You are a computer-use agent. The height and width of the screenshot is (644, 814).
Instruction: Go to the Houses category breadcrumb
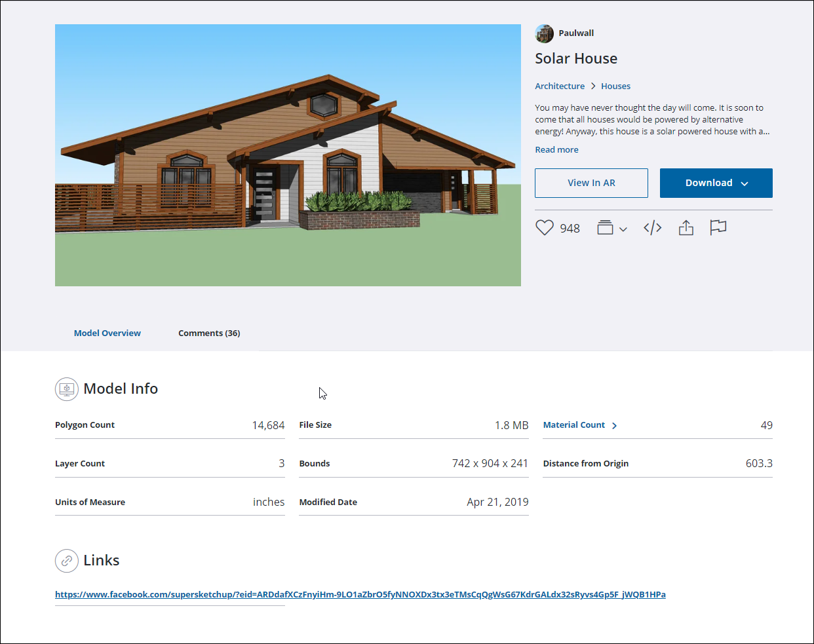point(615,86)
